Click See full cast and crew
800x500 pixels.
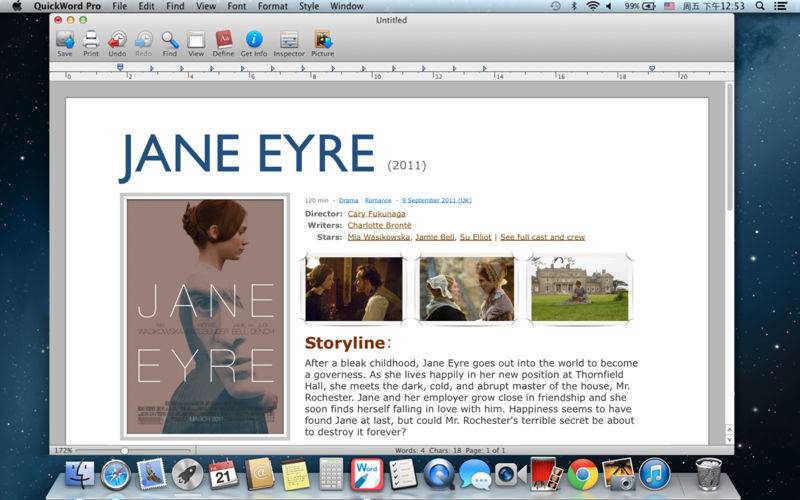[542, 237]
